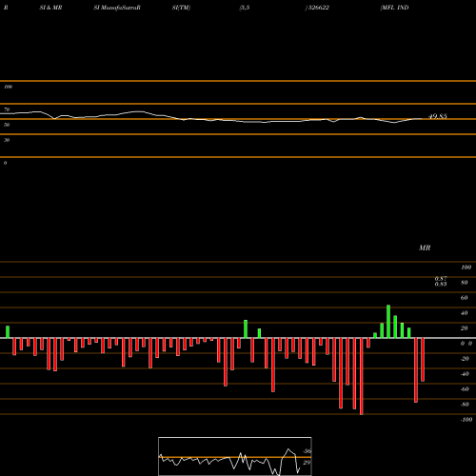Click the 'SI(TM)' header label
The image size is (476, 476).
[x=181, y=8]
